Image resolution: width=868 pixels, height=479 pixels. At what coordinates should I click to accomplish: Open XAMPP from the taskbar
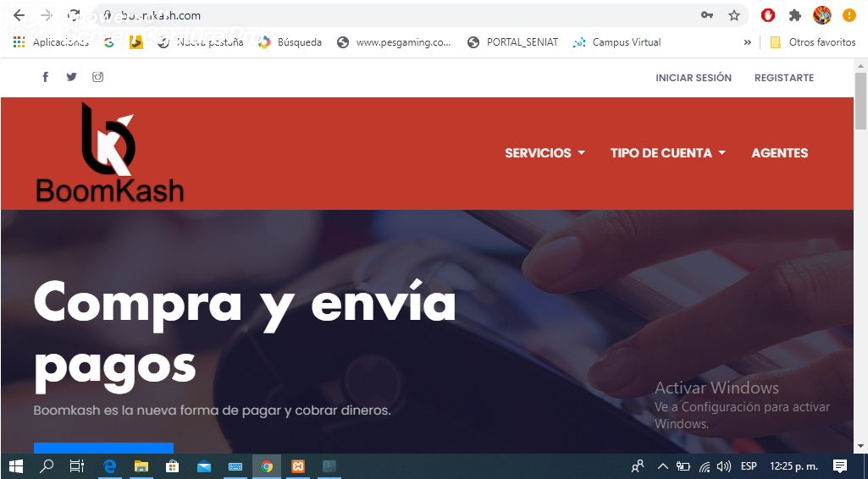click(298, 466)
